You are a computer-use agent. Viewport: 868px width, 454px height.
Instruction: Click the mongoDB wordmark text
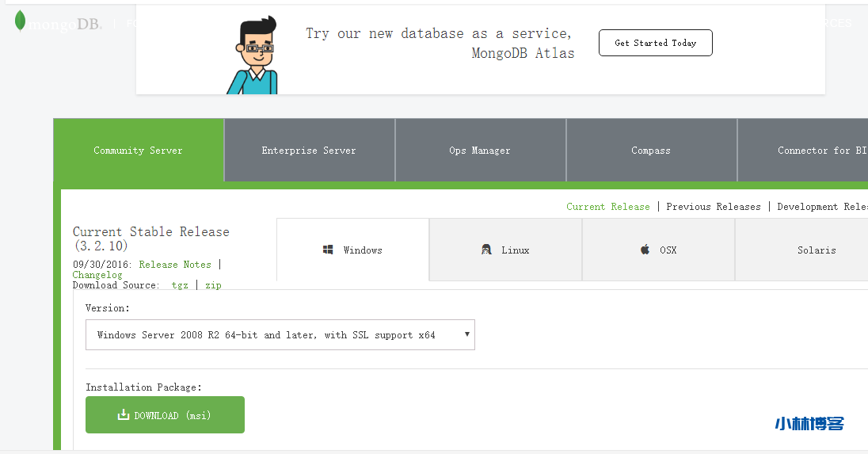(x=65, y=24)
